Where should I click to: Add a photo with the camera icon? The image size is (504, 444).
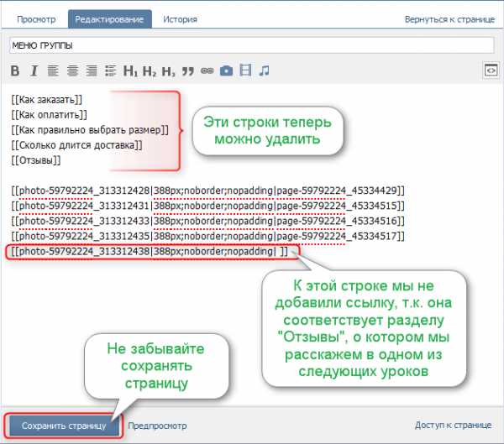pyautogui.click(x=226, y=71)
